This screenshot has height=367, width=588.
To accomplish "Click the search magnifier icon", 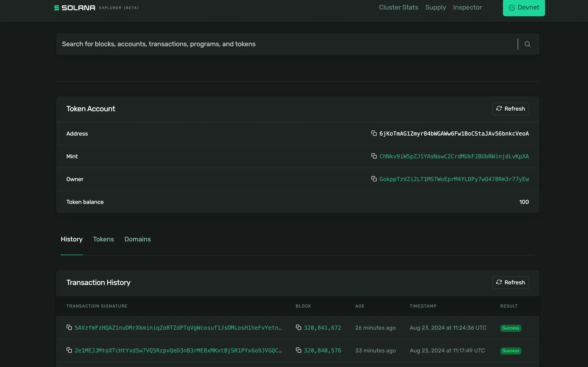I will coord(527,44).
